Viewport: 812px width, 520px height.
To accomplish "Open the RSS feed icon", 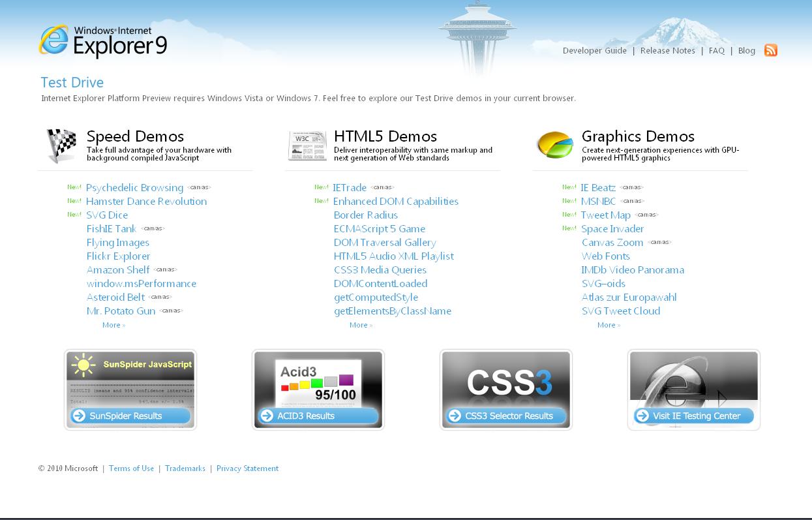I will tap(771, 50).
